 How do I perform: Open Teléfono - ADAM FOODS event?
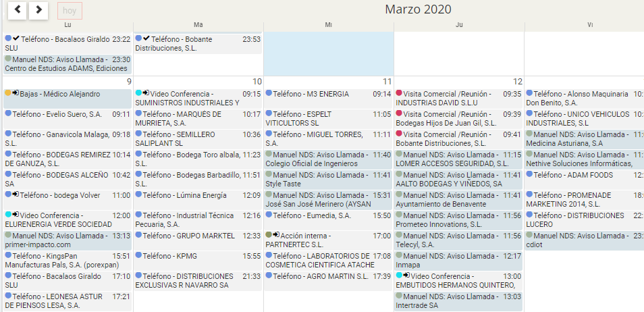coord(585,179)
